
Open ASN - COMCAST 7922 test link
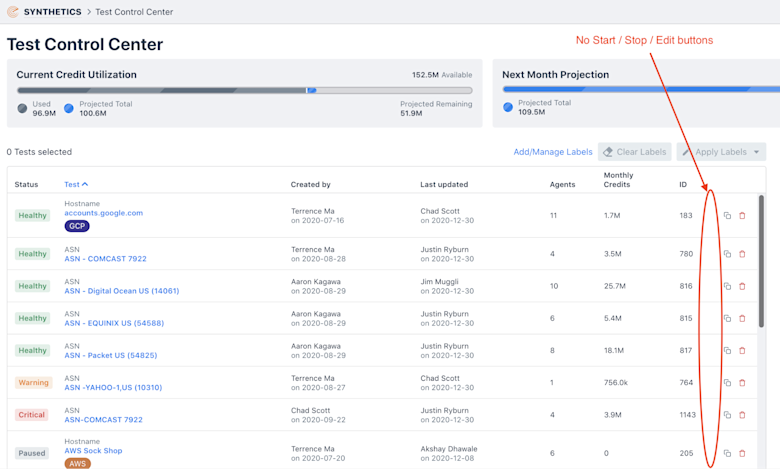coord(105,259)
